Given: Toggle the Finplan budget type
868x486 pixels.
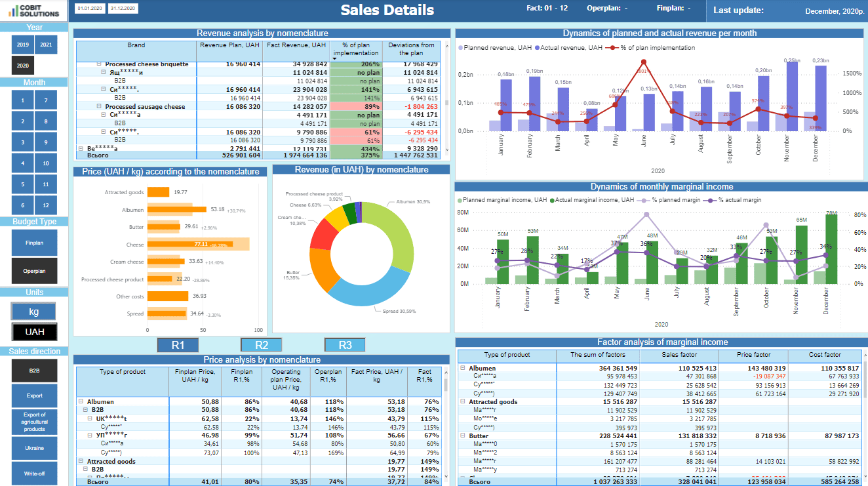Looking at the screenshot, I should [x=34, y=243].
